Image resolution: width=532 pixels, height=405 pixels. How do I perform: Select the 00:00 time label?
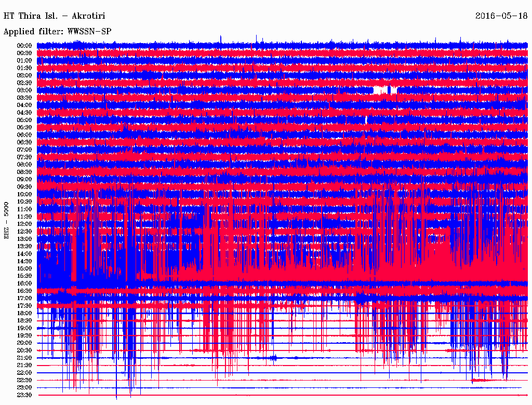[24, 46]
